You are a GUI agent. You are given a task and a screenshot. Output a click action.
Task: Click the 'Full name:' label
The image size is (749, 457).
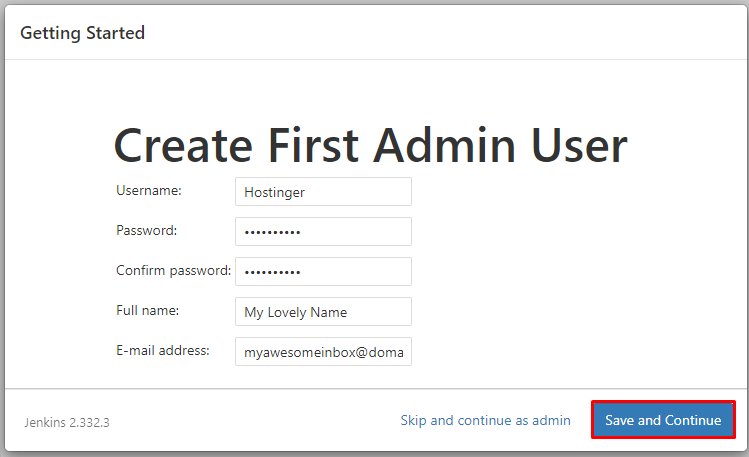tap(147, 310)
